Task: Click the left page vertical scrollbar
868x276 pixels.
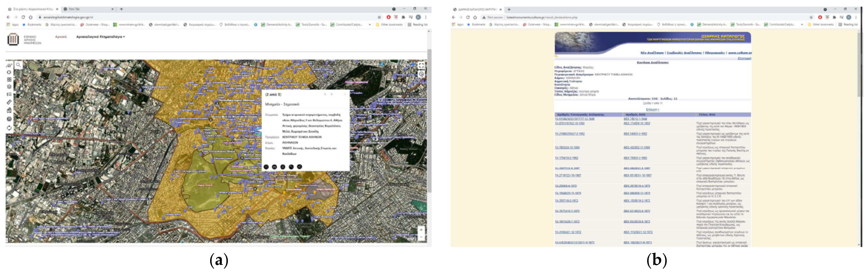Action: [x=429, y=121]
